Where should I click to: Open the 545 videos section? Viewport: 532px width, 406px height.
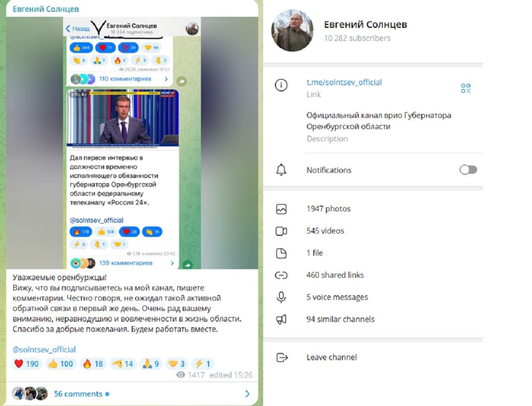click(325, 230)
